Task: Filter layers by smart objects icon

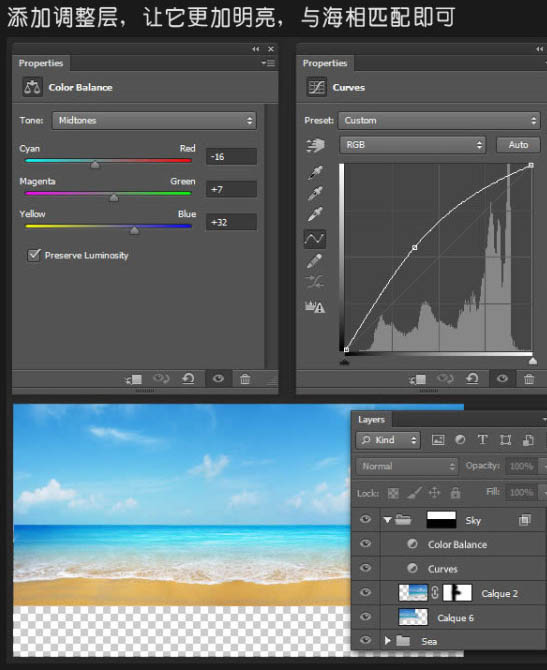Action: tap(528, 440)
